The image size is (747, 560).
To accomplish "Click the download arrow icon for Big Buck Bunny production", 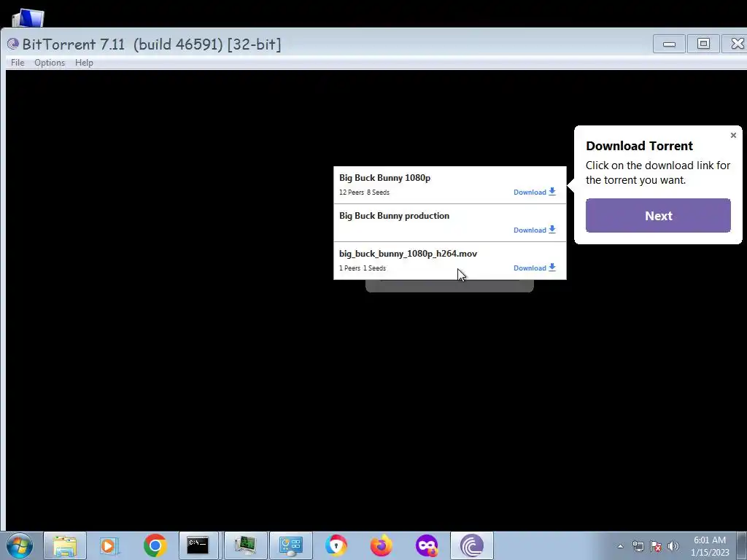I will [552, 230].
